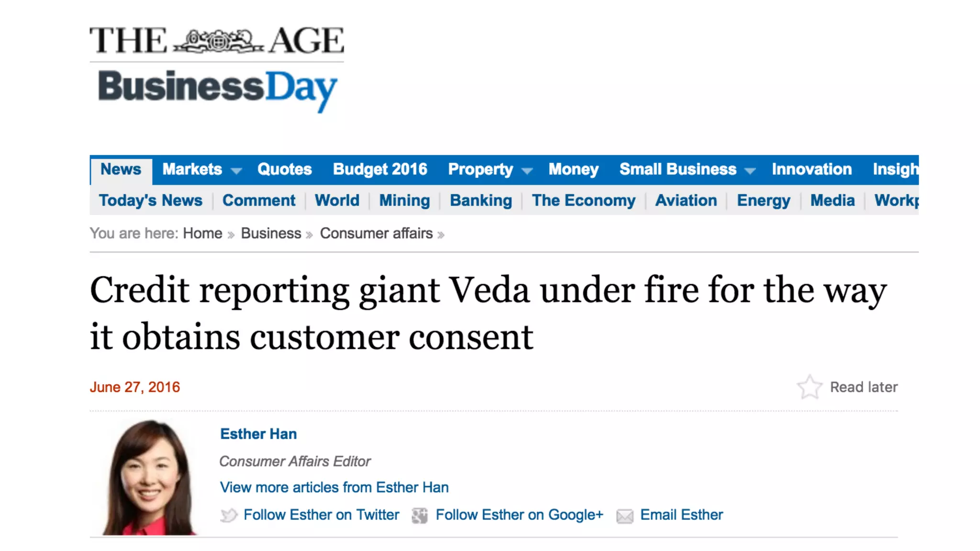Open the Banking subsection
Screen dimensions: 980x551
[x=481, y=200]
